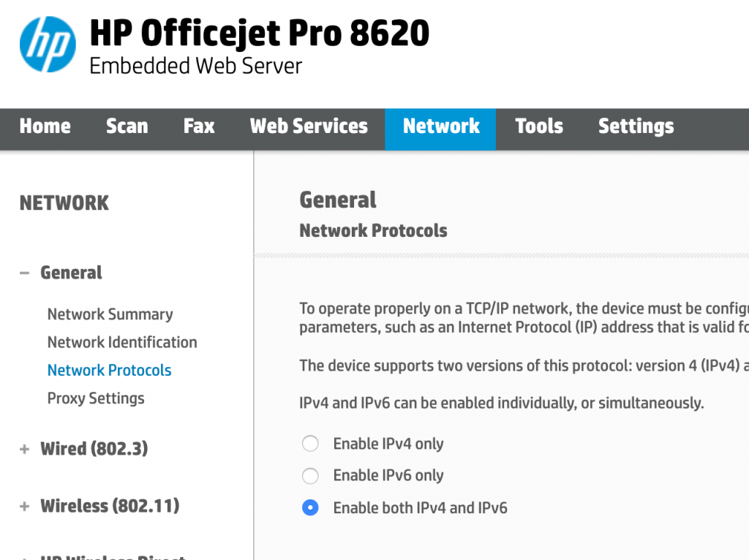
Task: Open Network Identification page
Action: coord(122,342)
